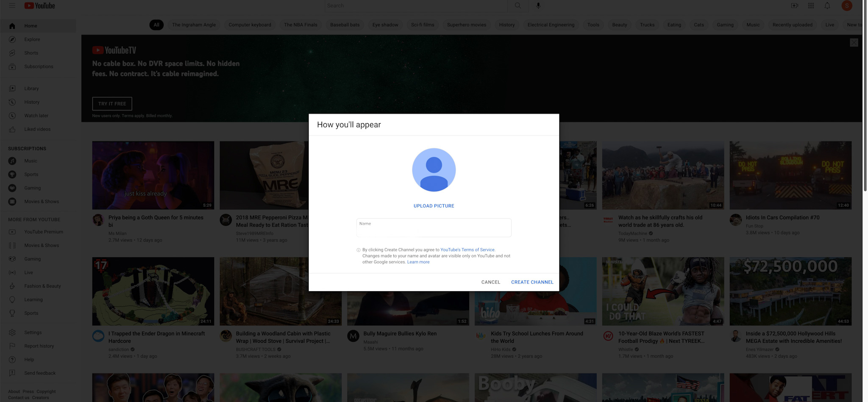Open Learning in the sidebar
The width and height of the screenshot is (868, 402).
pos(38,300)
